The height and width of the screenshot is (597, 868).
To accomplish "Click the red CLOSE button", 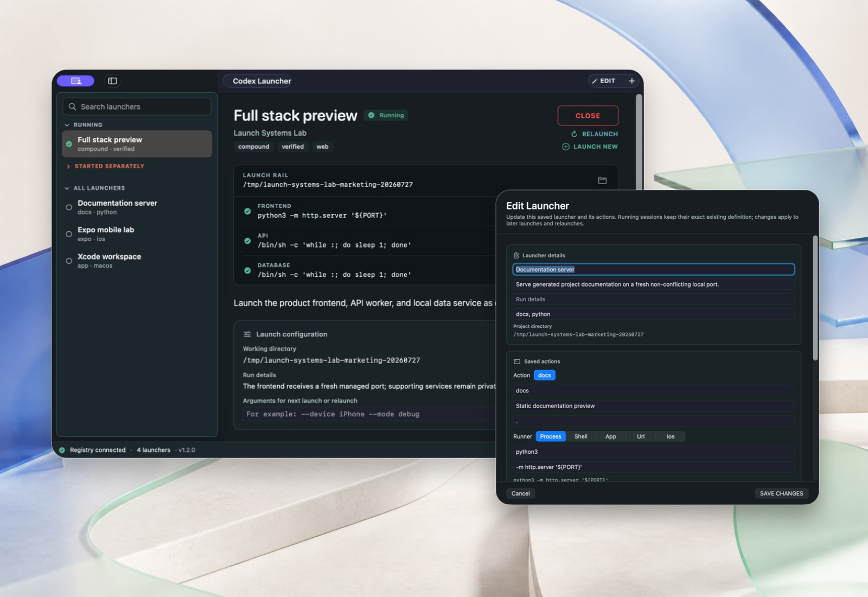I will [x=588, y=116].
